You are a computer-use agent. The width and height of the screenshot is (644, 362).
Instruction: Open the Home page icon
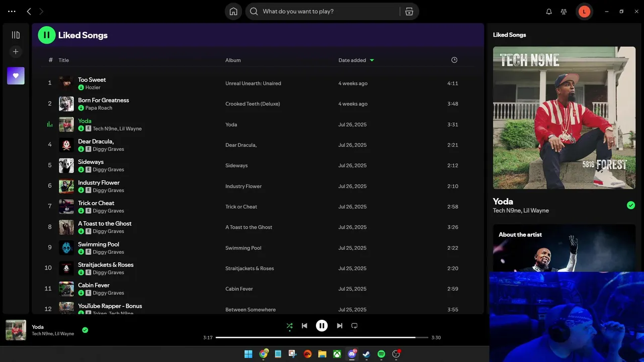(x=233, y=12)
